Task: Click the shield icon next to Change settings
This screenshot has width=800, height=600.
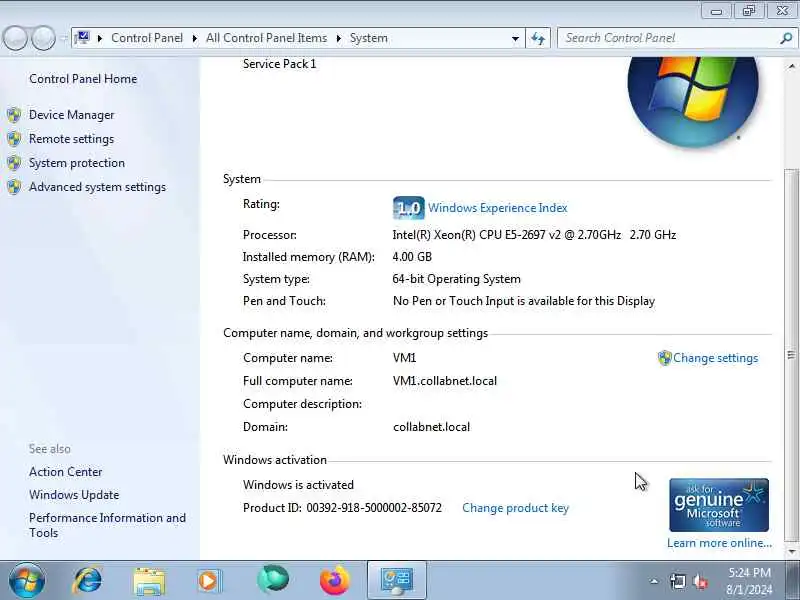Action: click(x=664, y=358)
